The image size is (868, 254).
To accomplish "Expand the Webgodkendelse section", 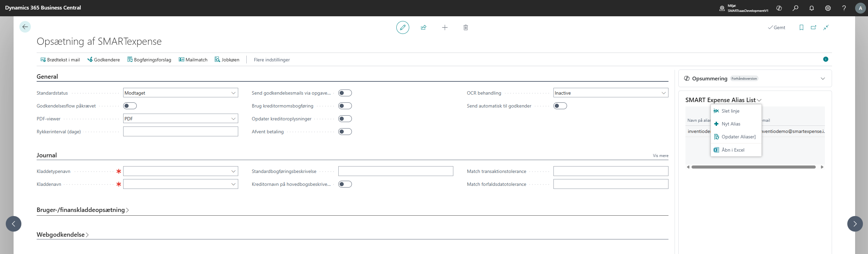I will point(62,235).
